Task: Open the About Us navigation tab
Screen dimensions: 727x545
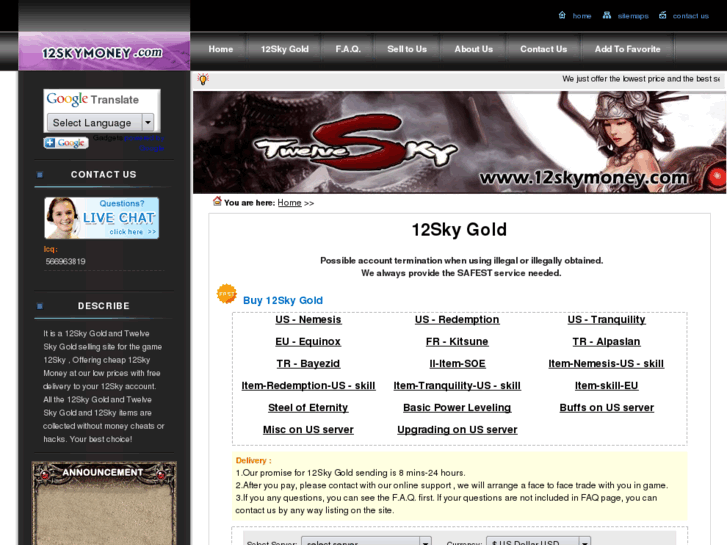Action: pos(473,49)
